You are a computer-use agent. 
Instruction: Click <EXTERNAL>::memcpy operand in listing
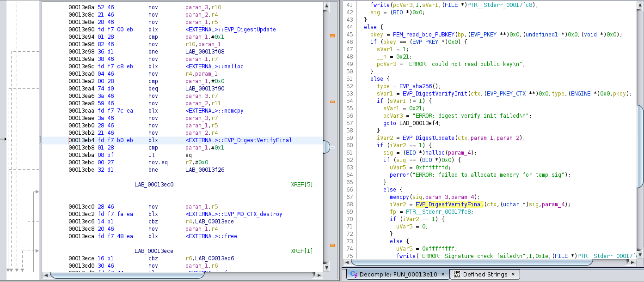tap(215, 111)
